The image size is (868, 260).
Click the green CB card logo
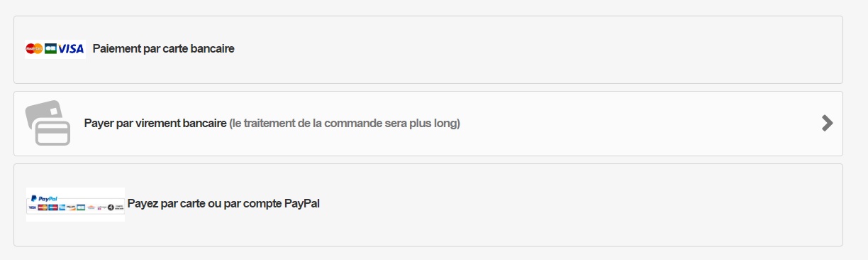[50, 49]
